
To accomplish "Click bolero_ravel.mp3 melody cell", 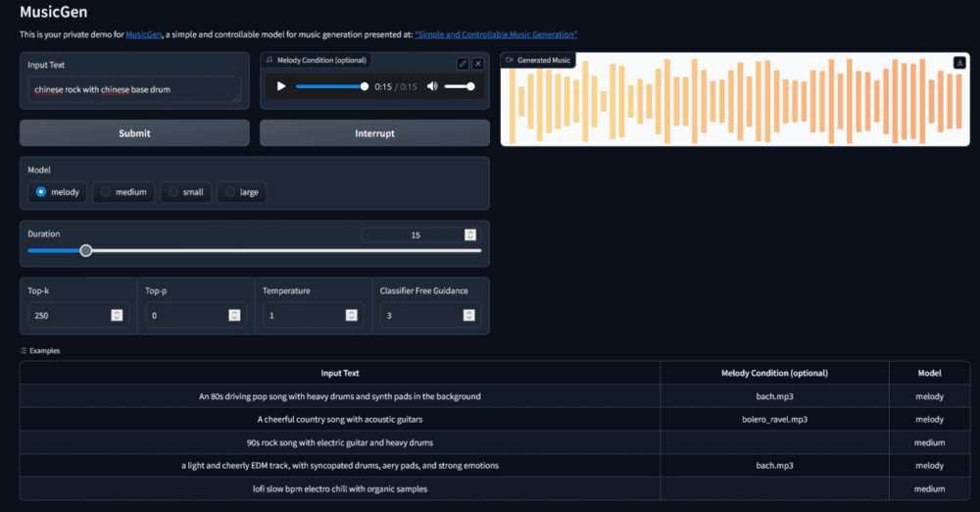I will tap(774, 420).
